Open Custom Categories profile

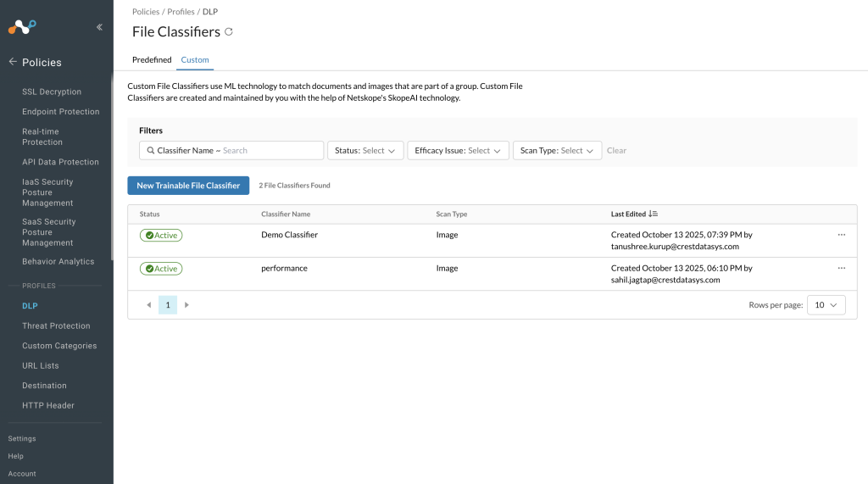(59, 346)
